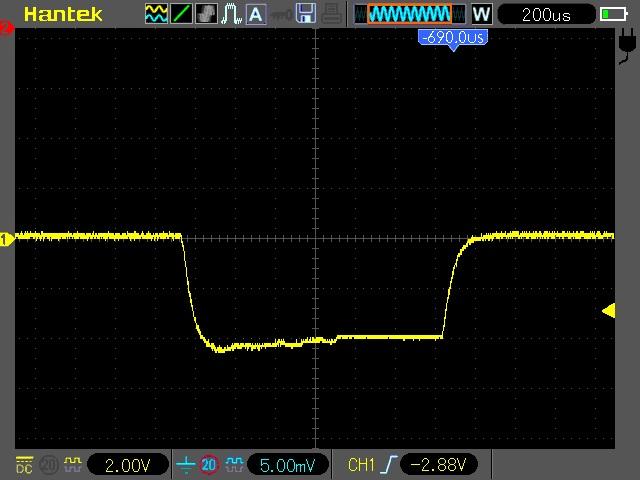Click the dual-waveform display icon in top bar
640x480 pixels.
point(156,13)
